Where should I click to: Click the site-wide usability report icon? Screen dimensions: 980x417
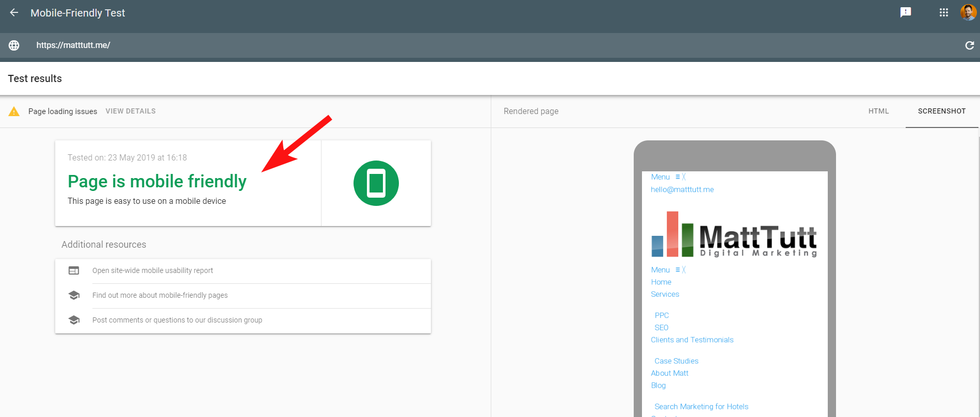coord(74,270)
